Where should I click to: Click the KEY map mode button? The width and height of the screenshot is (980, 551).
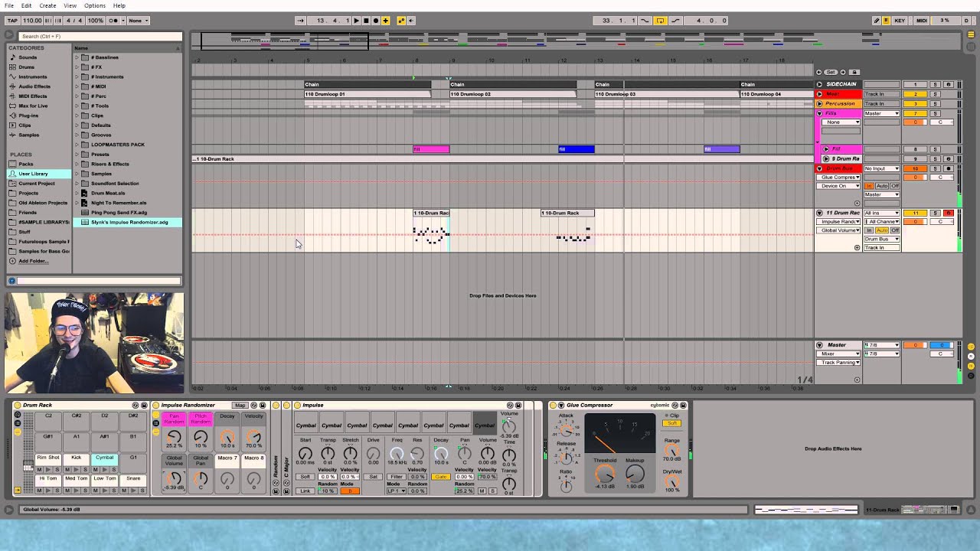tap(900, 21)
